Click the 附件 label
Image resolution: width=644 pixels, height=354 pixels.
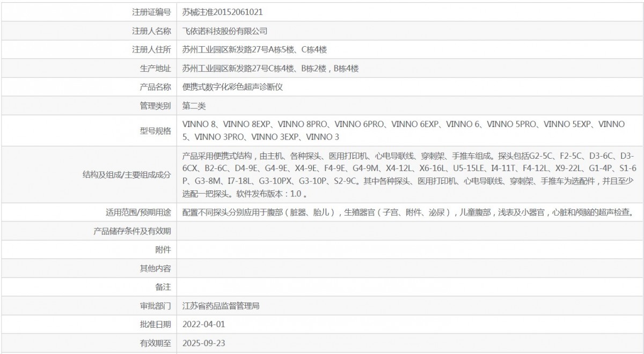[x=163, y=249]
